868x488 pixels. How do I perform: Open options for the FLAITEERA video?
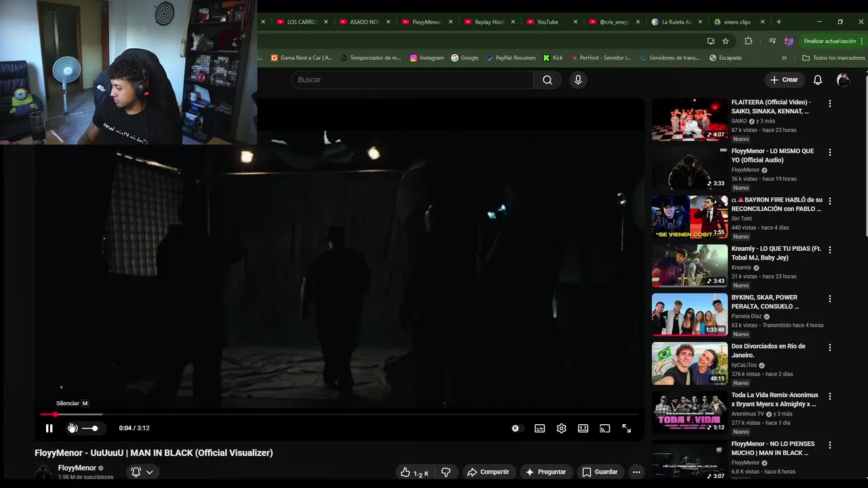pyautogui.click(x=829, y=104)
